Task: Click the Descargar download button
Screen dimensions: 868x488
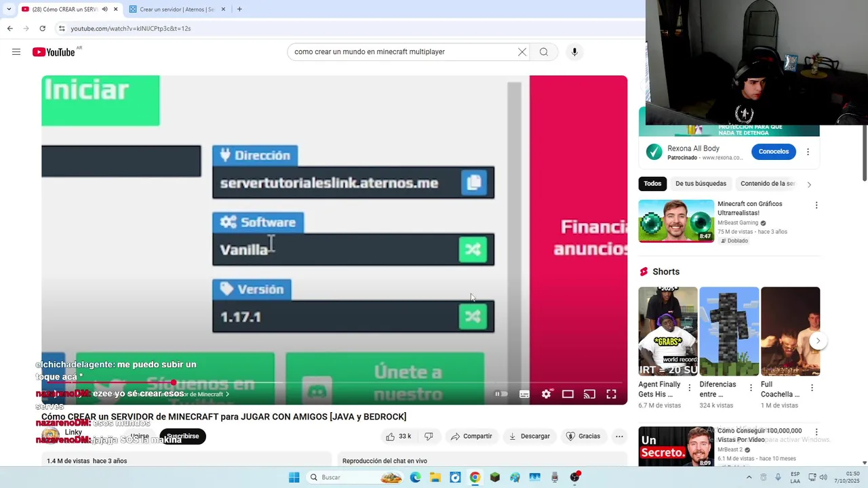Action: (529, 436)
